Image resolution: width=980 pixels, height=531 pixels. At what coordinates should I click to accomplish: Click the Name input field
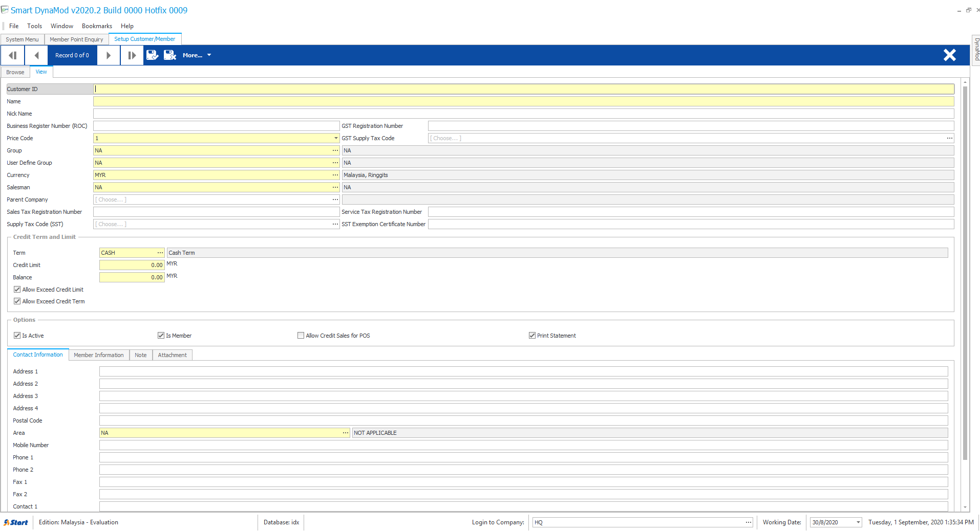coord(524,101)
